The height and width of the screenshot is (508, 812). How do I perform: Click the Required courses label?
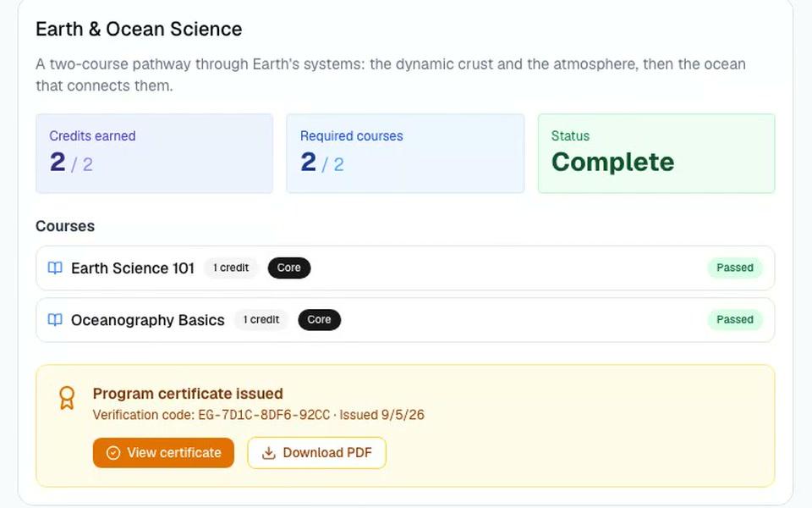[352, 135]
